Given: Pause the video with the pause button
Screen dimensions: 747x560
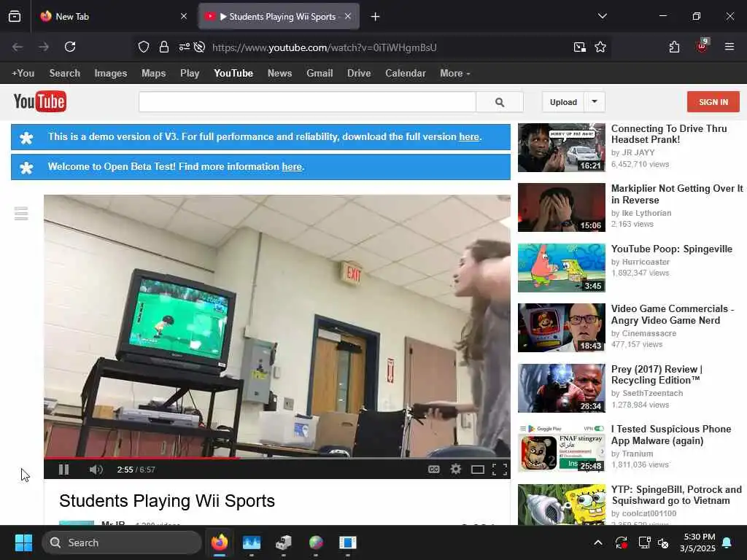Looking at the screenshot, I should point(64,470).
